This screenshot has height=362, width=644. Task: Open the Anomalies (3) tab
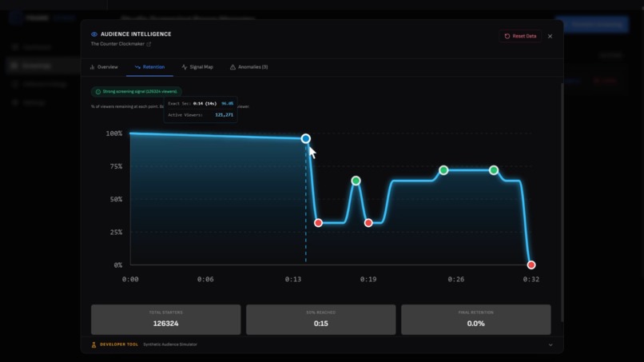click(x=249, y=67)
